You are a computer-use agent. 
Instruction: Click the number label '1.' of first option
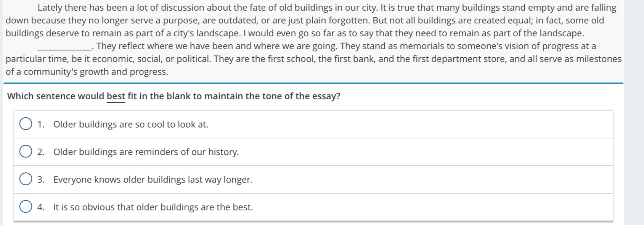[x=41, y=125]
